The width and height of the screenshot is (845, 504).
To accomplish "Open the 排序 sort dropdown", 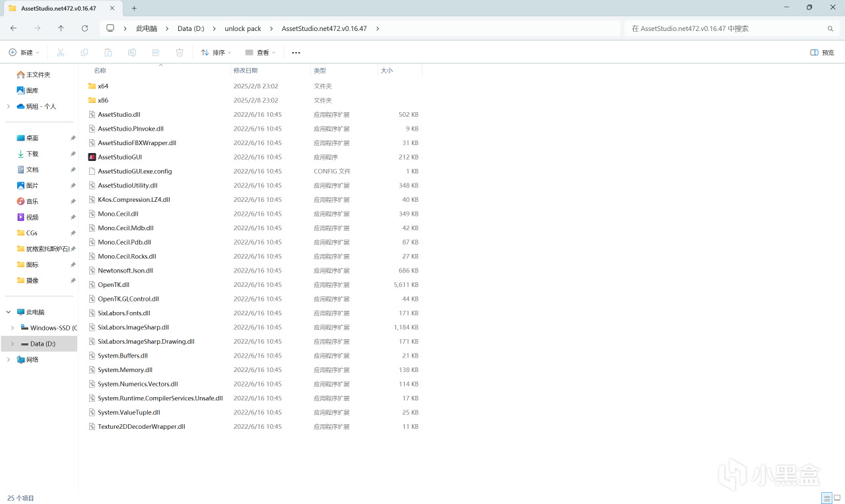I will [216, 52].
